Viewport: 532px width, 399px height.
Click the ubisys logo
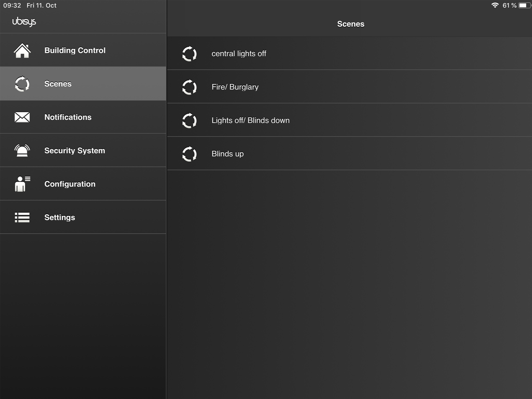(x=24, y=22)
